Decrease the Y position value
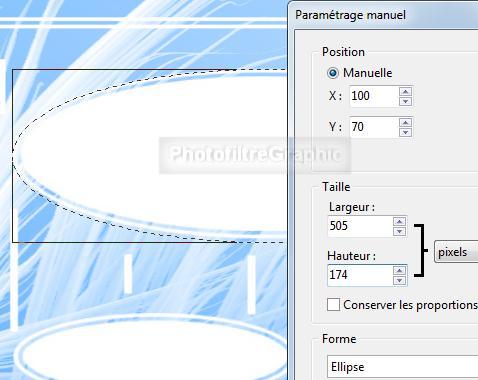 point(405,132)
